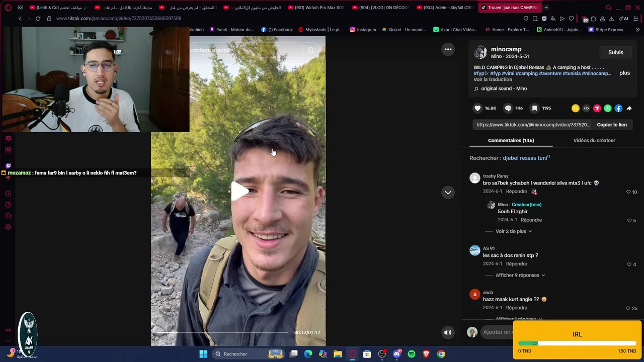This screenshot has height=362, width=644.
Task: Open more share options arrow
Action: click(629, 108)
